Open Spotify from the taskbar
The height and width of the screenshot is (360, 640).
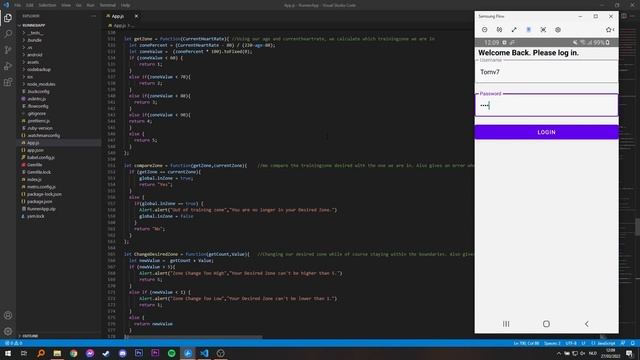pos(171,353)
